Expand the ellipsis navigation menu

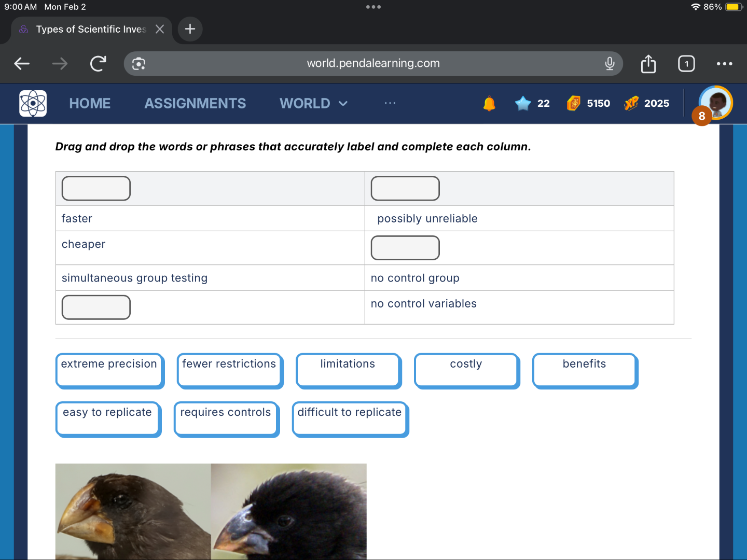(390, 103)
